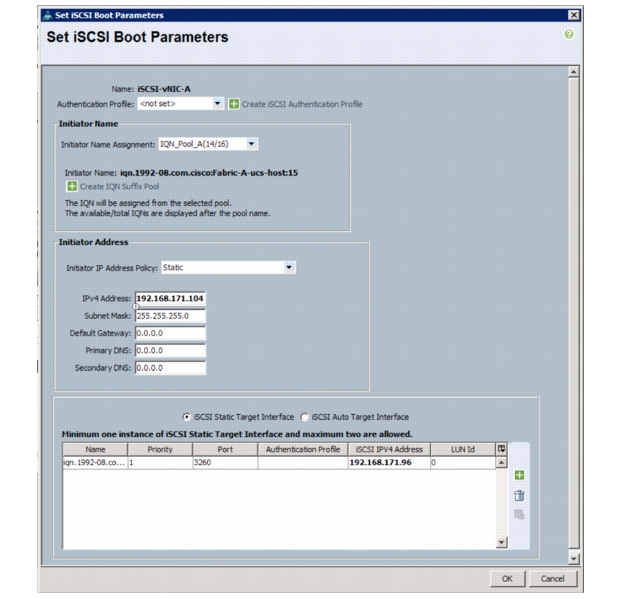The image size is (640, 599).
Task: Click the Cancel button
Action: click(553, 579)
